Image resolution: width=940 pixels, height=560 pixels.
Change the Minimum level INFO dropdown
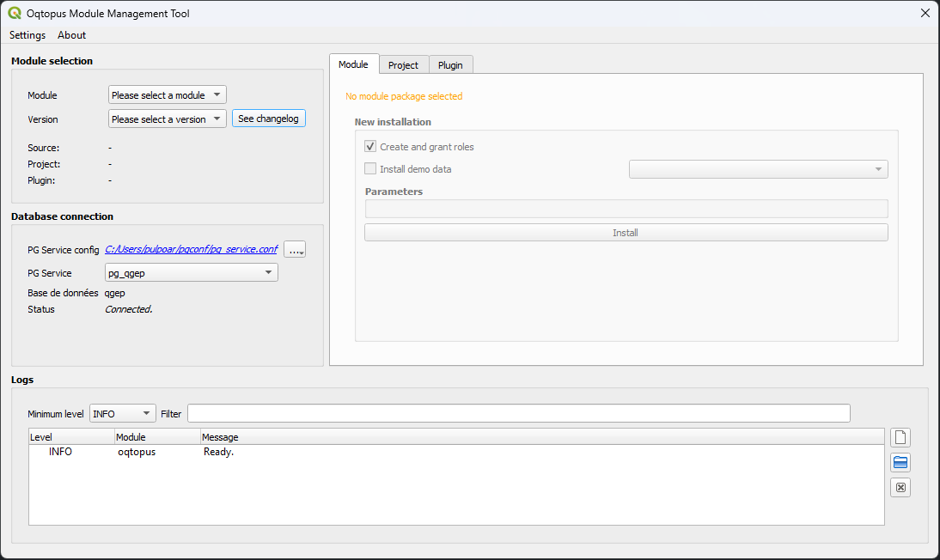[122, 414]
